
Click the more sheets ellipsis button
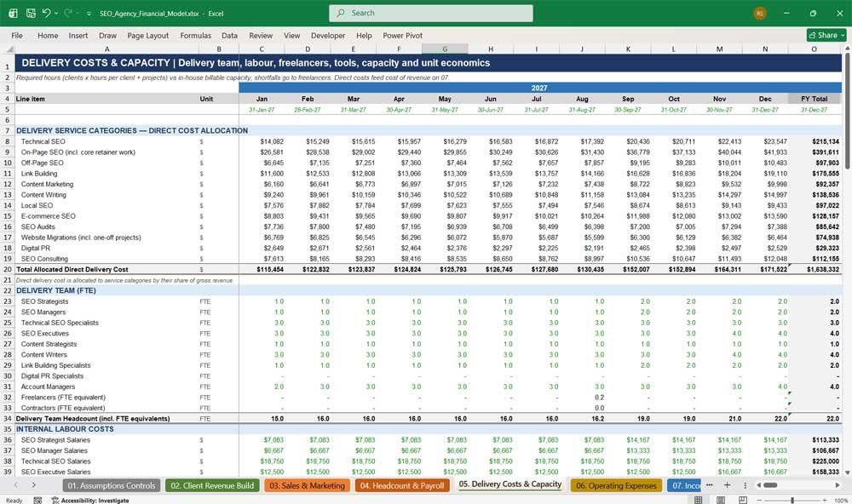click(709, 485)
